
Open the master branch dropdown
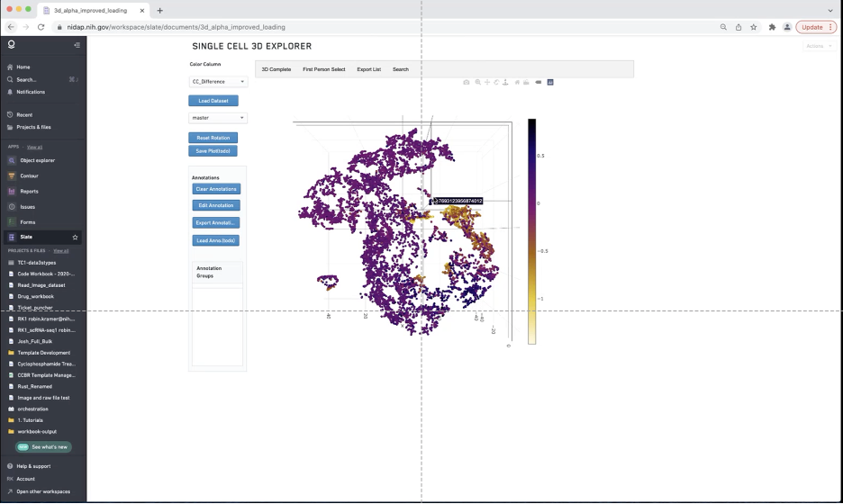[x=218, y=118]
